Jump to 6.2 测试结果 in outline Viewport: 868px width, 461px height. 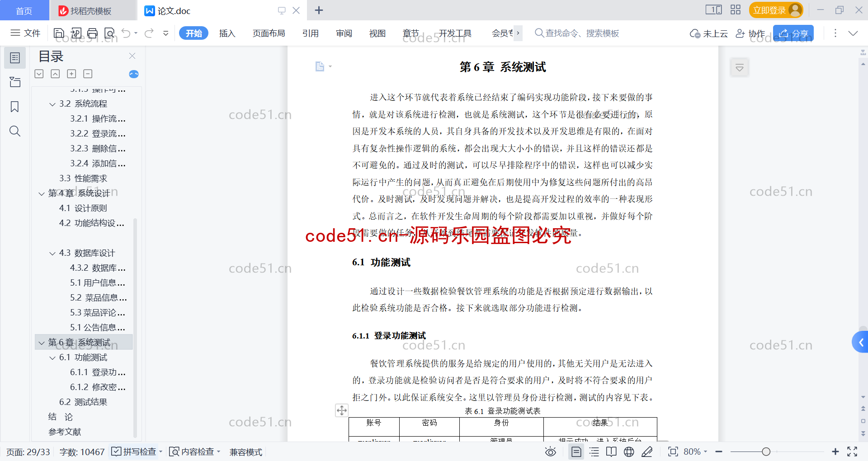tap(83, 402)
